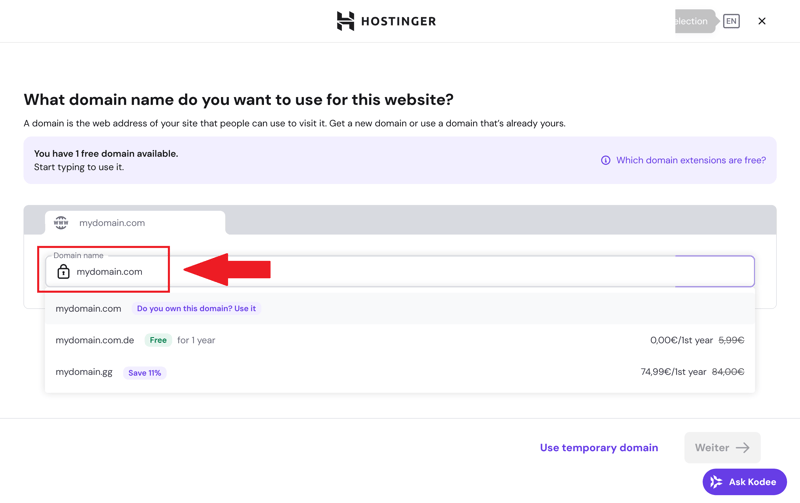
Task: Click 'Do you own this domain? Use it'
Action: point(196,309)
